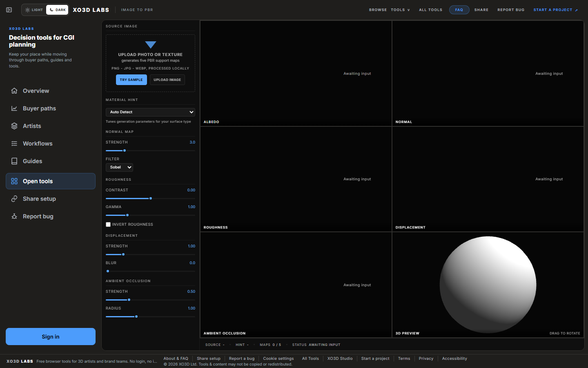The width and height of the screenshot is (588, 368).
Task: Click the Report bug insect icon
Action: click(14, 216)
